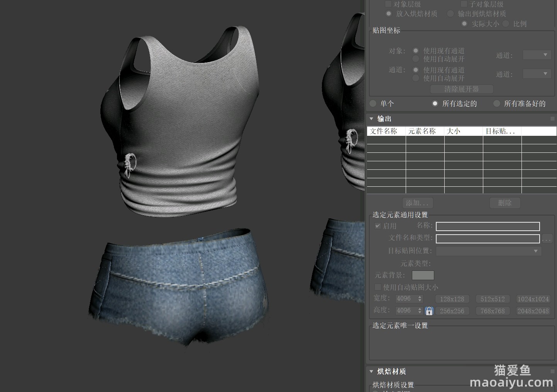Increment the 宽度 spinner value
Image resolution: width=557 pixels, height=392 pixels.
click(x=420, y=297)
